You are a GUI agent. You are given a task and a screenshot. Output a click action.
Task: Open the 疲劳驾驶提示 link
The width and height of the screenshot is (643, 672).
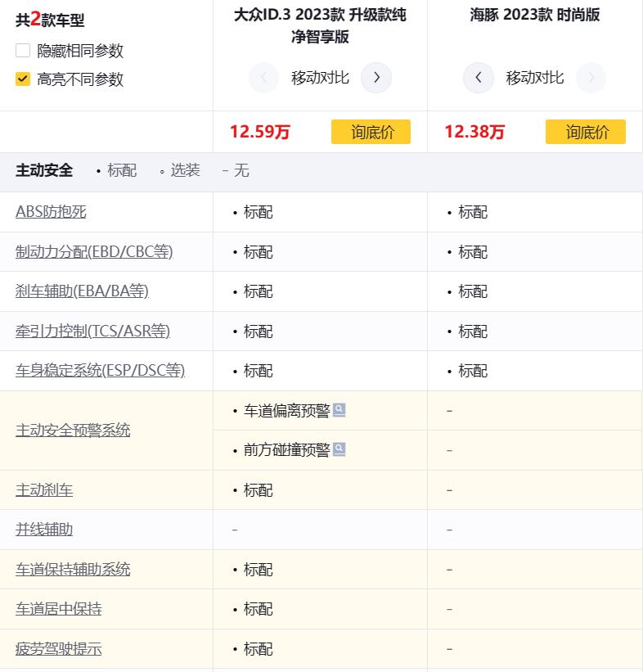point(59,648)
